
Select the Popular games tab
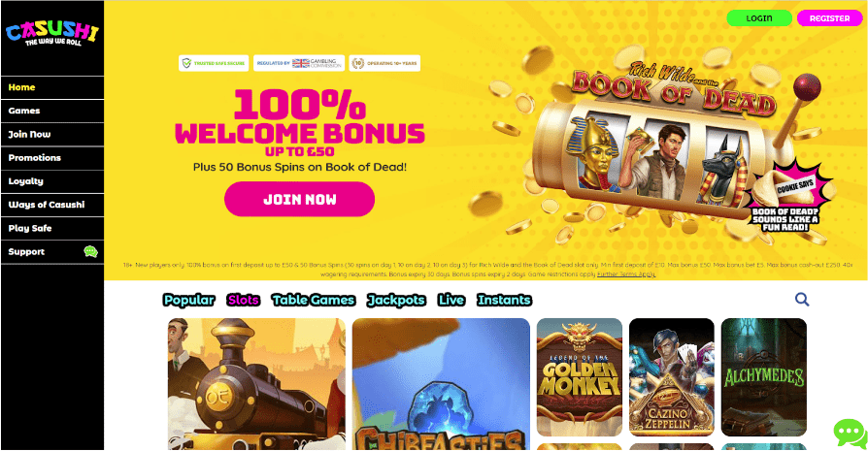coord(188,300)
